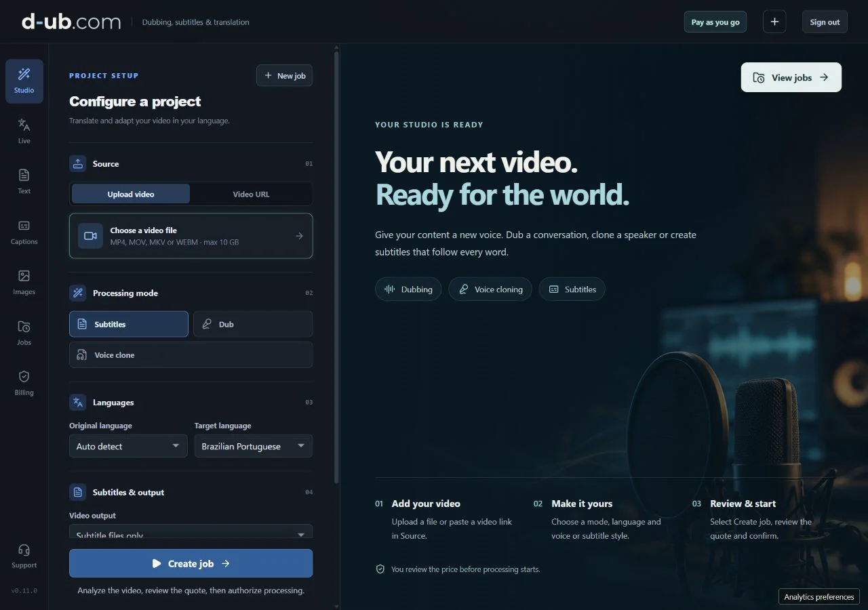Select the Voice clone processing mode

tap(191, 354)
